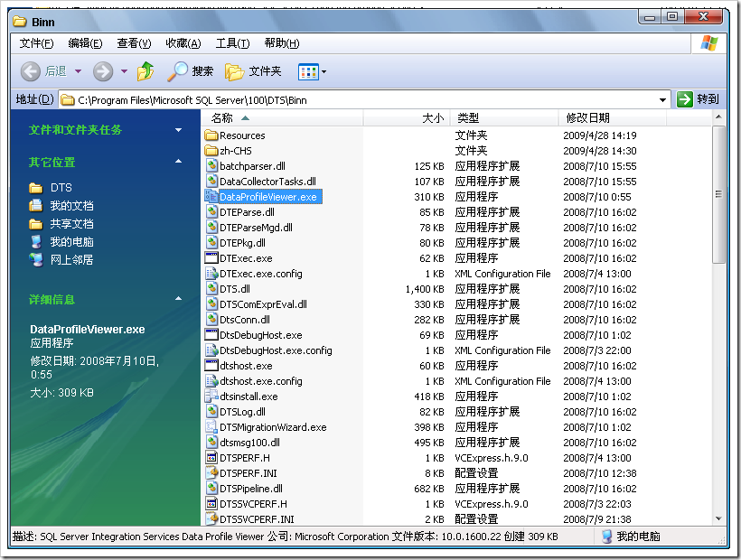741x560 pixels.
Task: Select the dtsinstall.exe installer icon
Action: coord(211,397)
